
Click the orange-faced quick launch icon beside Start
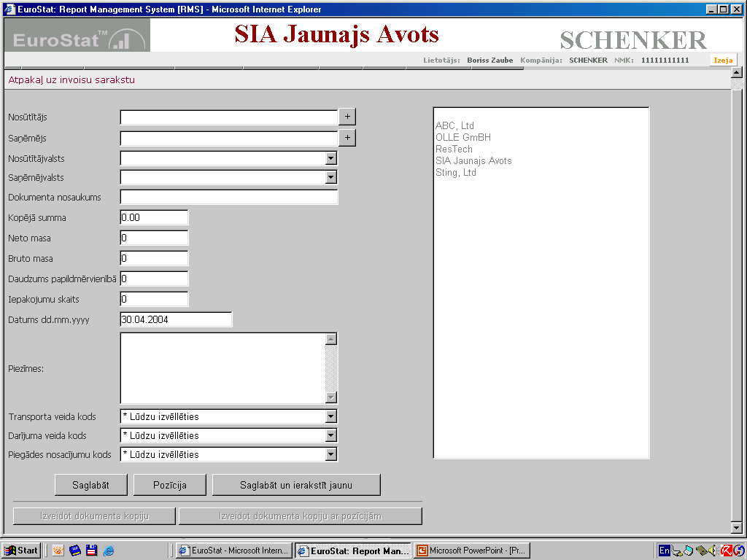click(58, 551)
